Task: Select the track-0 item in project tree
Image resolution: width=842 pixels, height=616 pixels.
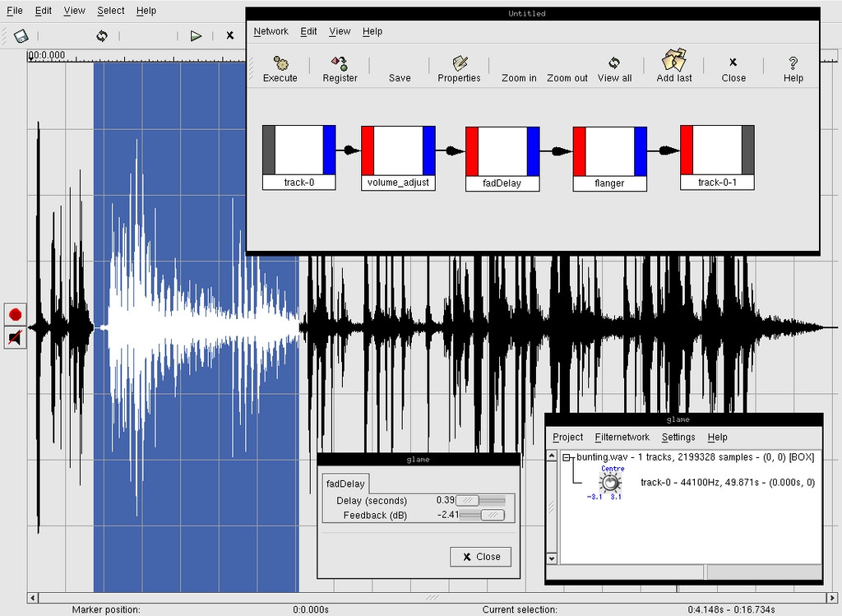Action: (x=727, y=483)
